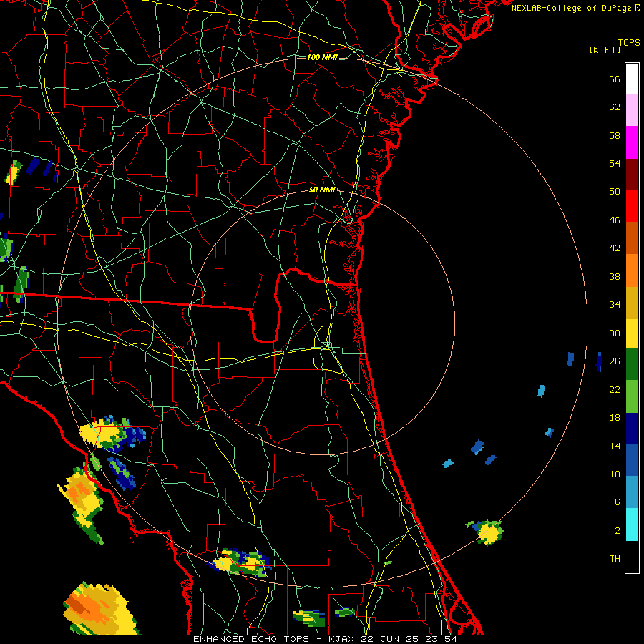This screenshot has height=644, width=644.
Task: Click the legend value "34"
Action: pos(615,305)
